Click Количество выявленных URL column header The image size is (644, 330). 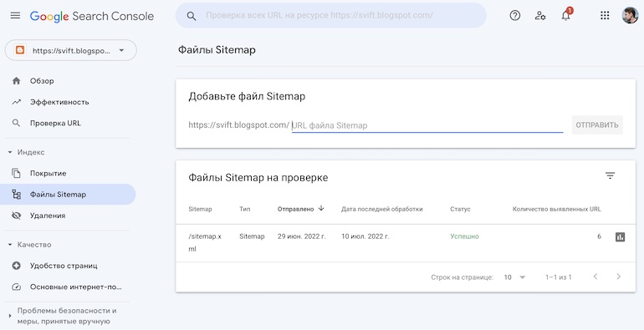click(556, 209)
